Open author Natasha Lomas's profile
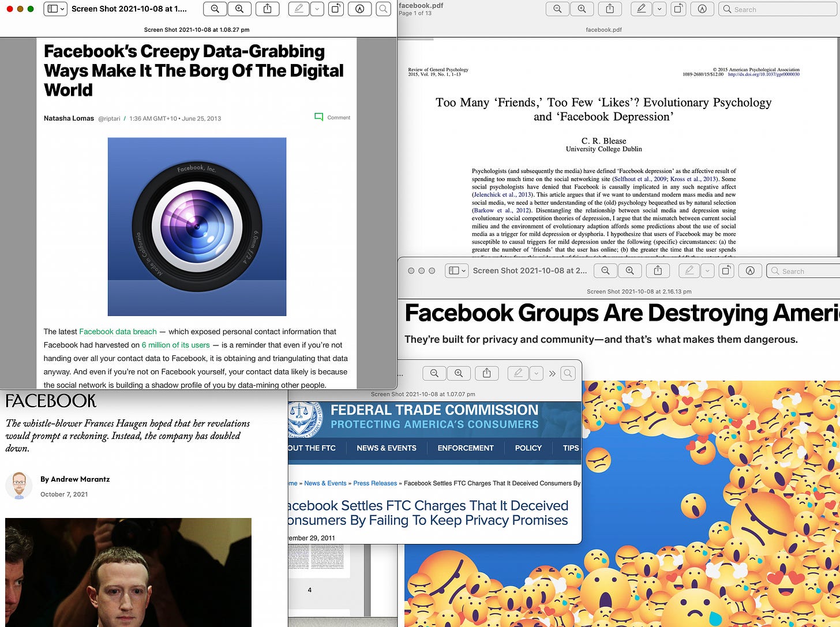The width and height of the screenshot is (840, 627). click(x=69, y=118)
